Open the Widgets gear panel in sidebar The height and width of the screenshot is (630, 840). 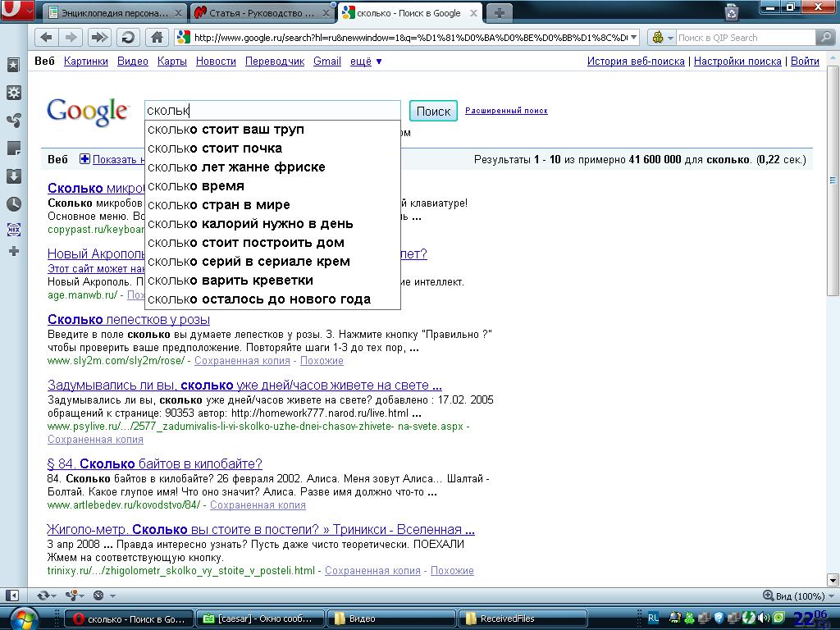13,93
